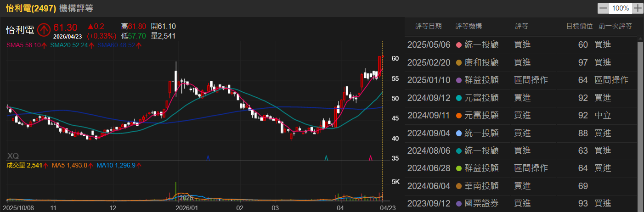Click the teal triangle marker on the chart

click(326, 158)
